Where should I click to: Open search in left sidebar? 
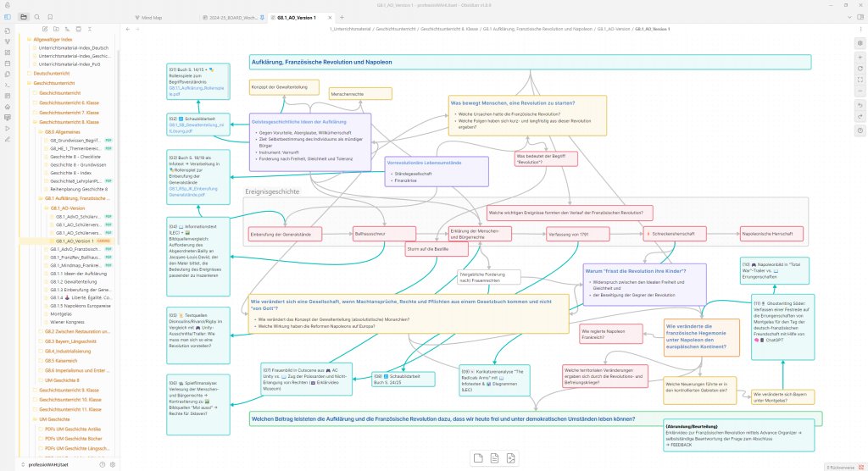(x=36, y=17)
